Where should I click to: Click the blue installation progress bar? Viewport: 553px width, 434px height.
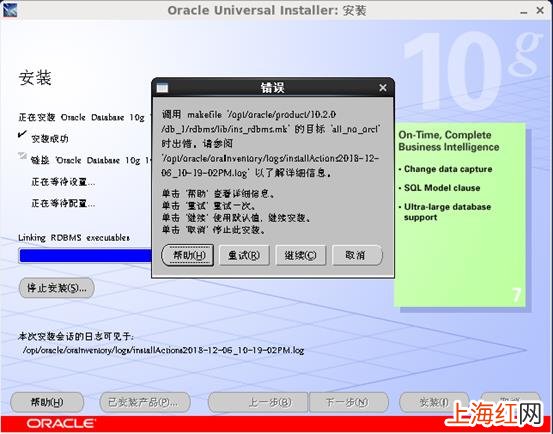85,256
